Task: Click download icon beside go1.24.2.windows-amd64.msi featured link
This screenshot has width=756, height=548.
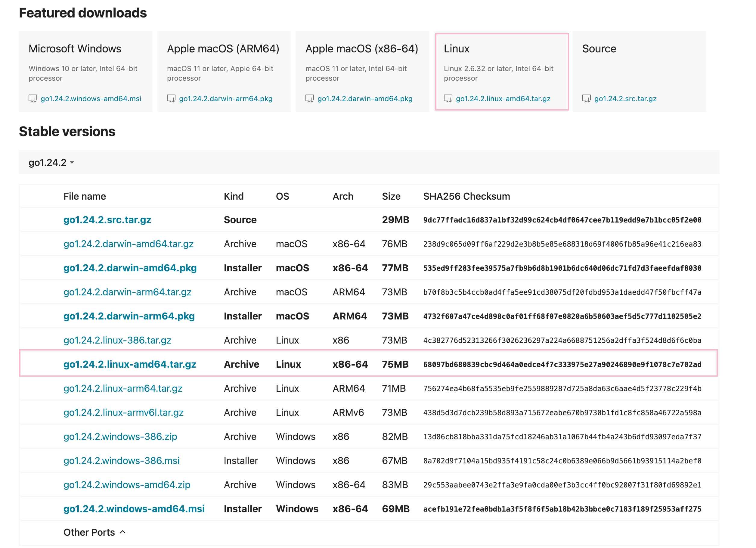Action: point(33,99)
